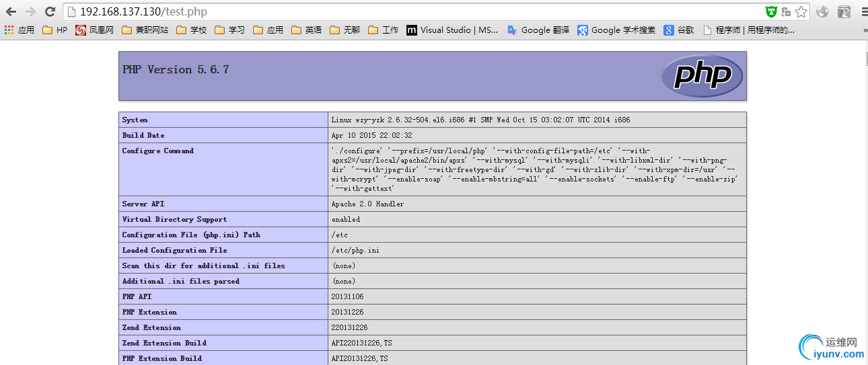Reload the test.php page
Screen dimensions: 868x365
click(x=50, y=11)
